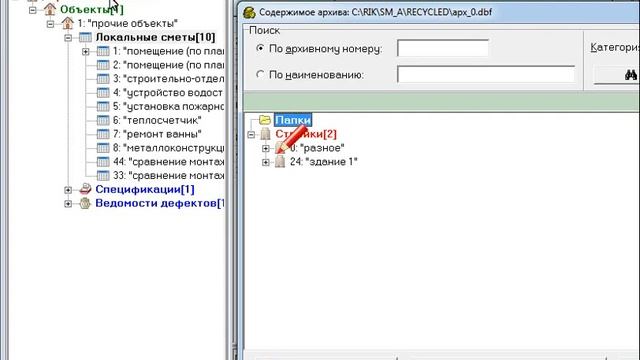Image resolution: width=640 pixels, height=360 pixels.
Task: Select estimate 6: 'теплосчетчик'
Action: click(157, 120)
